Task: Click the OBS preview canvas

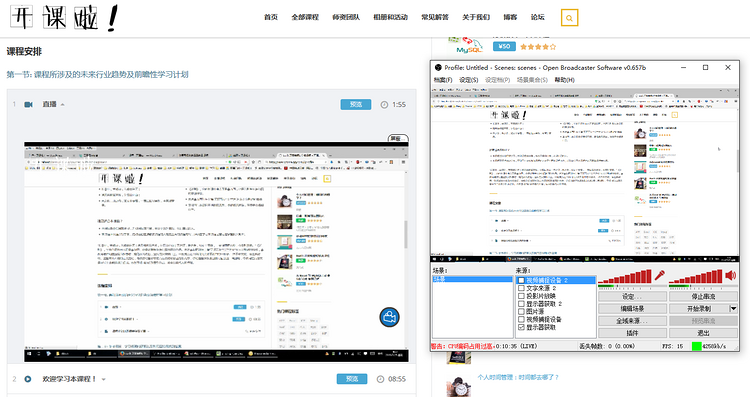Action: (585, 175)
